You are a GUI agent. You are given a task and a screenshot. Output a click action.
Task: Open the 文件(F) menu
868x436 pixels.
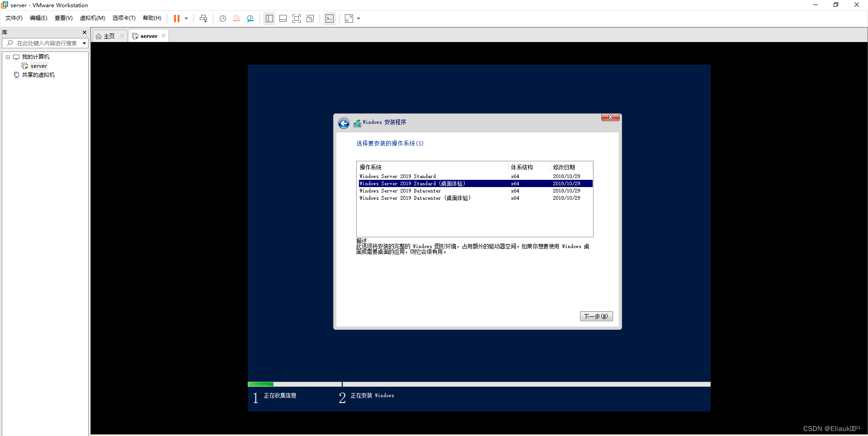(x=14, y=18)
